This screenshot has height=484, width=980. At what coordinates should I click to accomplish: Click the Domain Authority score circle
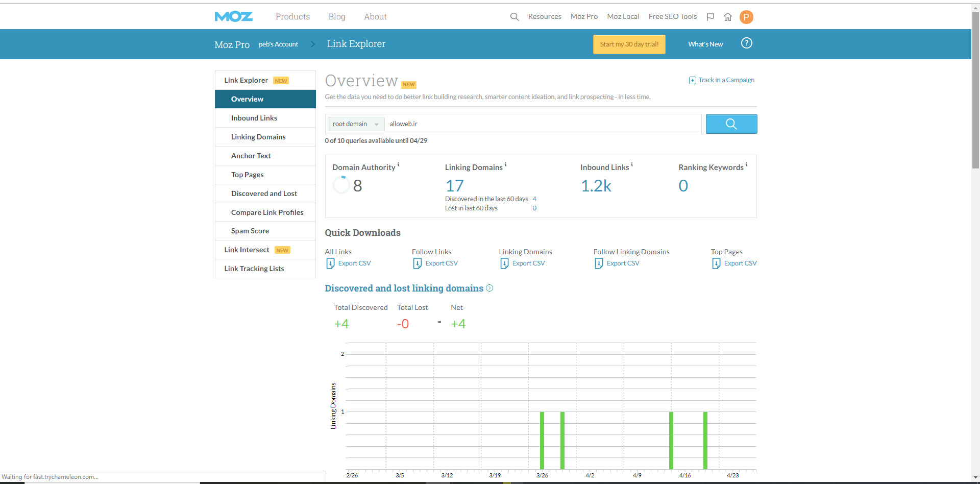point(341,185)
